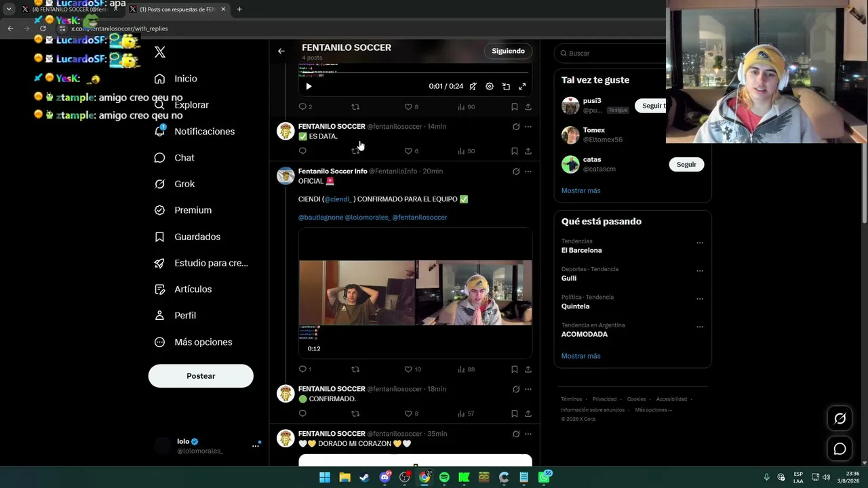868x488 pixels.
Task: Expand top video to fullscreen
Action: (522, 87)
